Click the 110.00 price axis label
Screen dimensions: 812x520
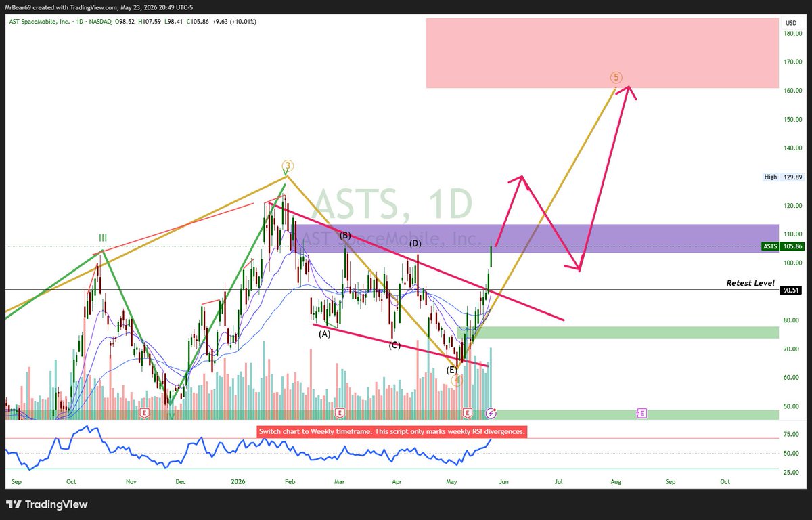coord(793,234)
